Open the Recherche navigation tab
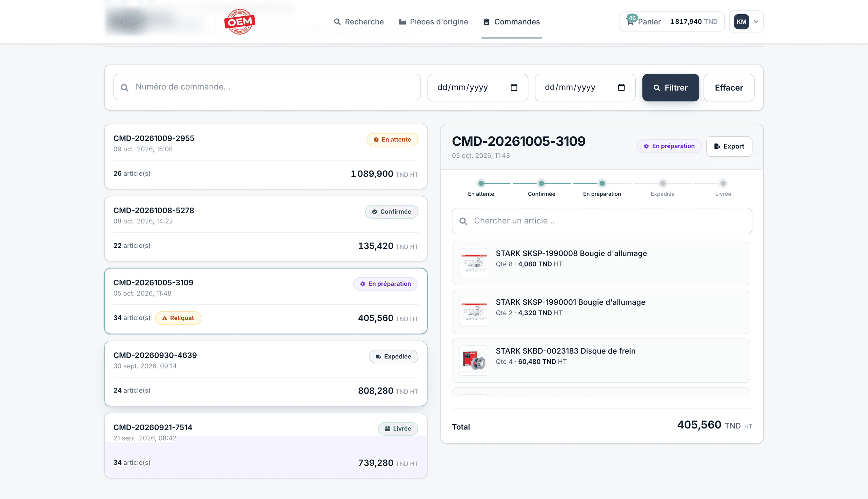 (359, 22)
